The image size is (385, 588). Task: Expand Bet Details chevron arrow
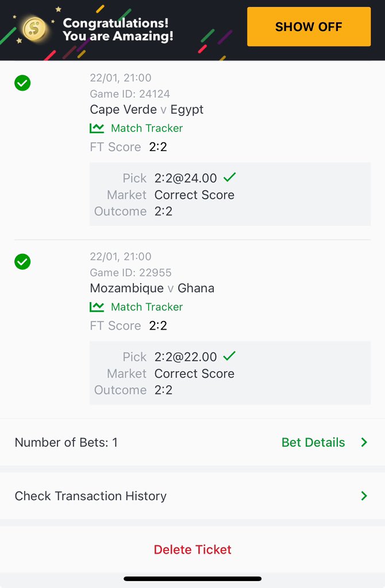tap(364, 443)
